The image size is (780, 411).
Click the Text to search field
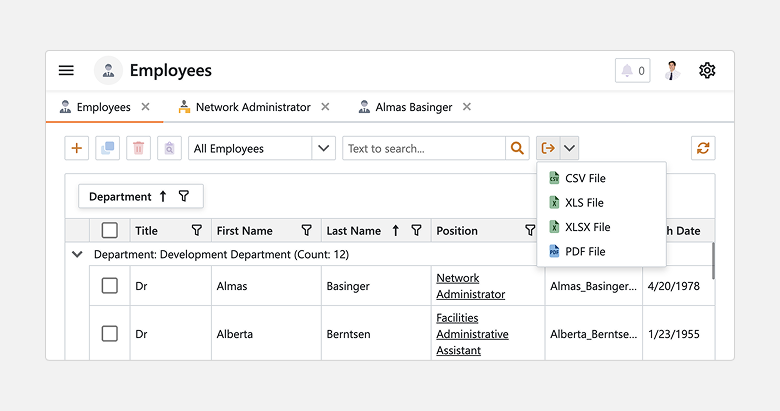click(x=423, y=148)
